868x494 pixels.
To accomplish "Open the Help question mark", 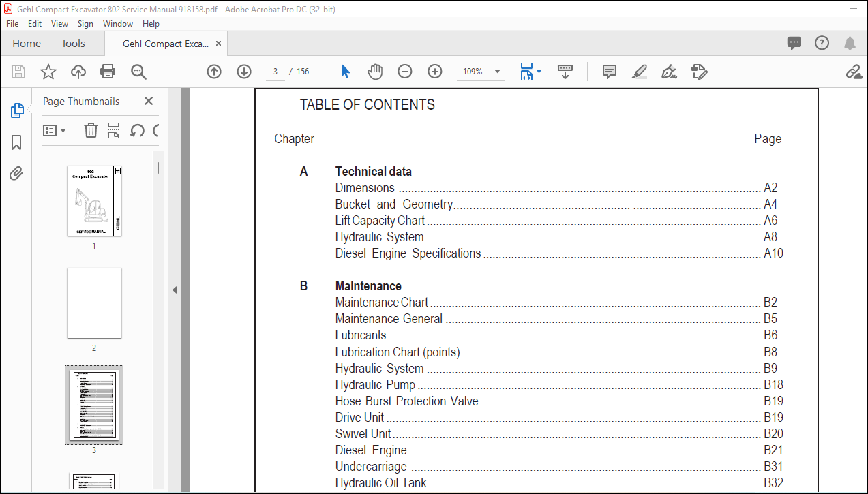I will pos(822,43).
